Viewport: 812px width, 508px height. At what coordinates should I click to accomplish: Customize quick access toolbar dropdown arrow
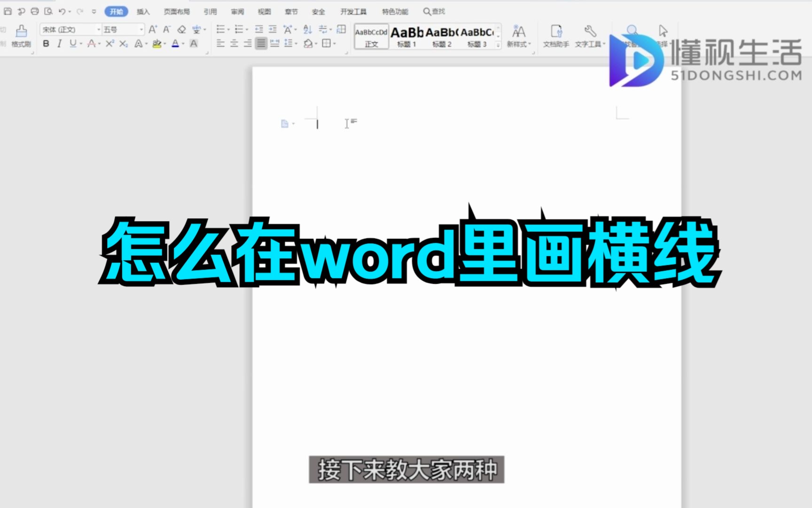pyautogui.click(x=94, y=11)
